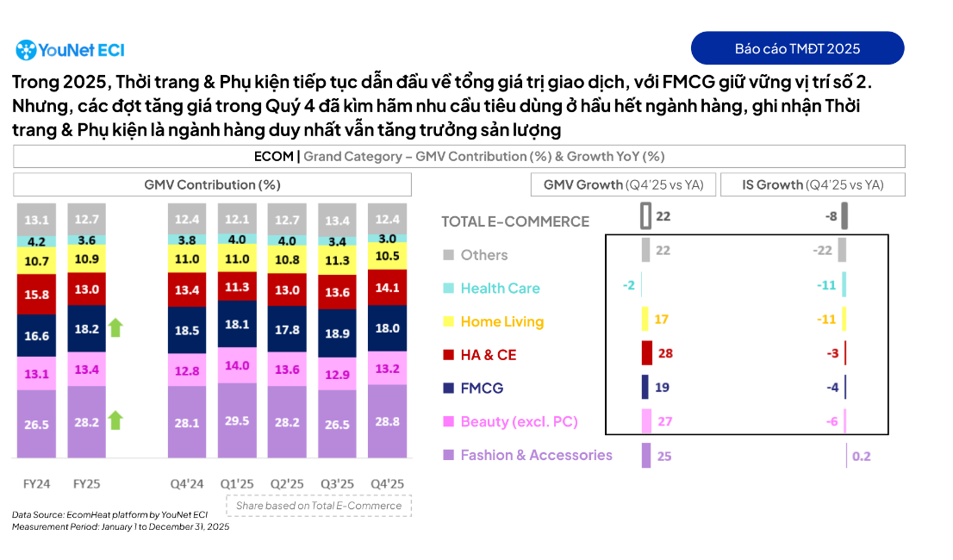Screen dimensions: 953x560
Task: Select the GMV Contribution (%) header
Action: [x=212, y=184]
